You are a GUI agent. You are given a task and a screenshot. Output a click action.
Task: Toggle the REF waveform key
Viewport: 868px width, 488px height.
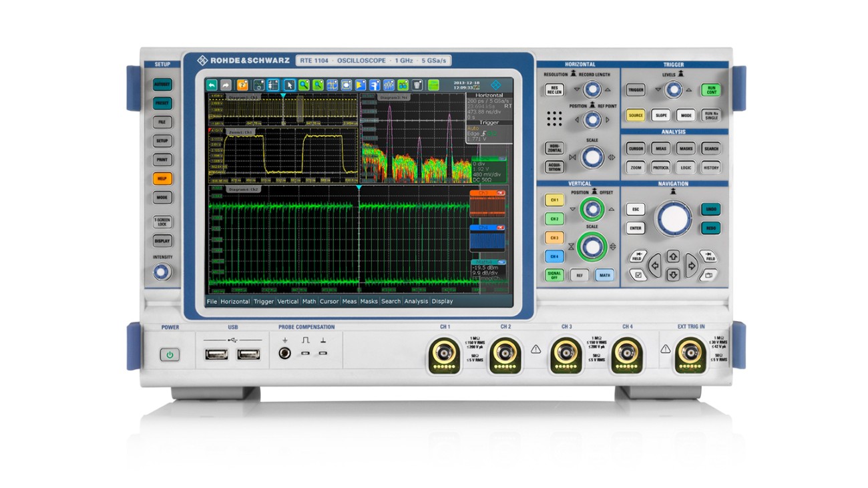pos(580,274)
